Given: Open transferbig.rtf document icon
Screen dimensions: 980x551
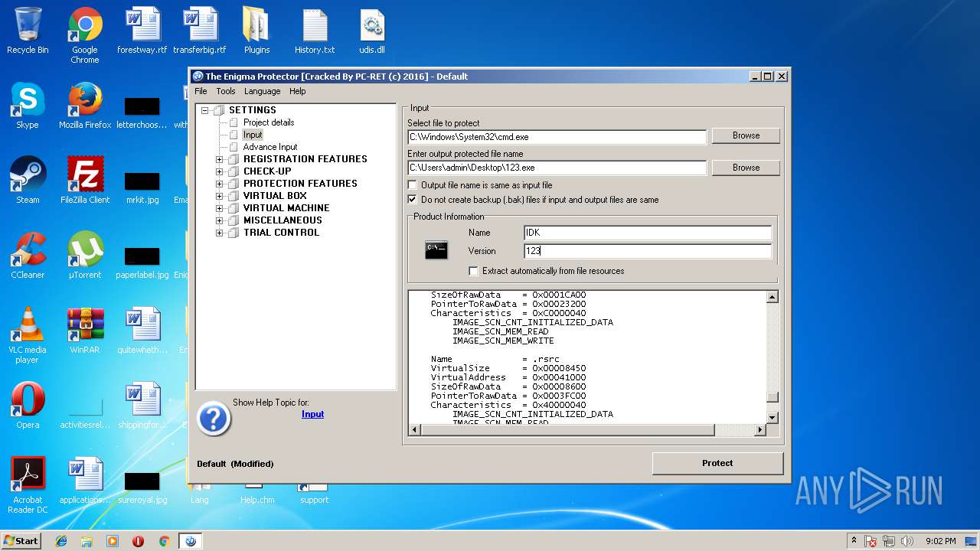Looking at the screenshot, I should pos(199,31).
